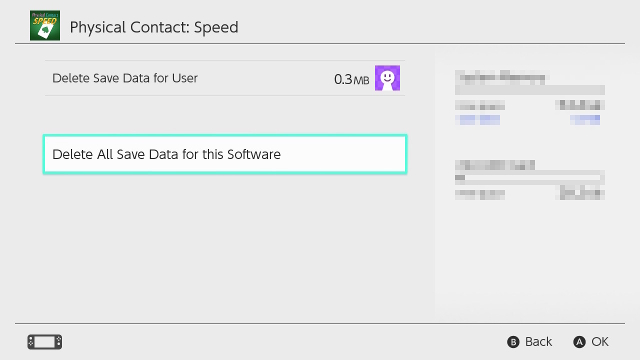The height and width of the screenshot is (360, 640).
Task: Click the blurred storage usage bar
Action: 530,178
